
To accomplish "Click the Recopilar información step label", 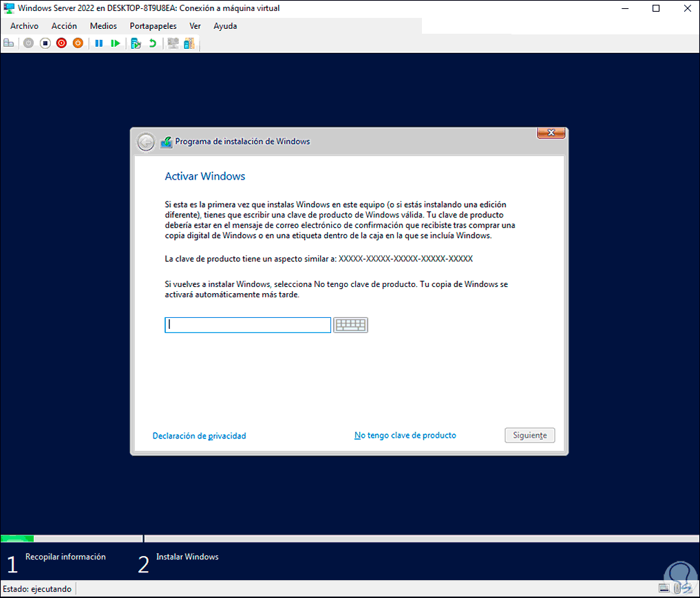I will (65, 557).
